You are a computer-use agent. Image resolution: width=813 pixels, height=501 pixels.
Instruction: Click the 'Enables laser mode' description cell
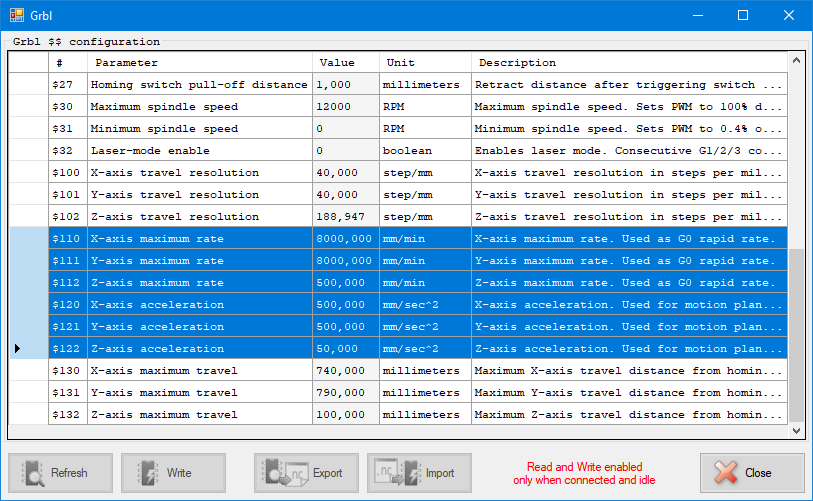point(629,150)
